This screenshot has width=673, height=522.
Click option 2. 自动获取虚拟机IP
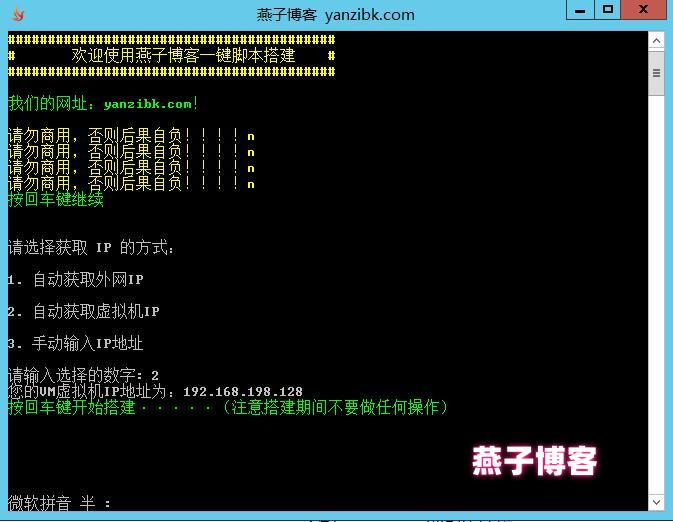(x=84, y=311)
